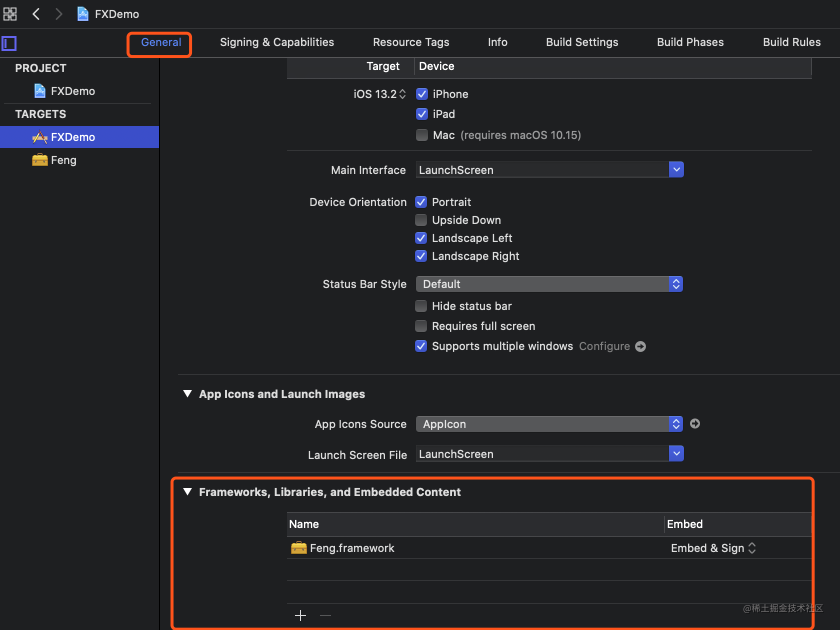
Task: Enable the Hide status bar checkbox
Action: pos(421,306)
